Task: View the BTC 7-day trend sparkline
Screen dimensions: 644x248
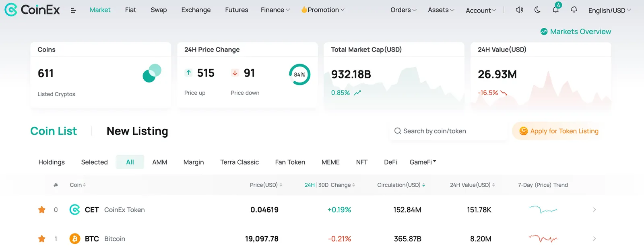Action: click(543, 239)
